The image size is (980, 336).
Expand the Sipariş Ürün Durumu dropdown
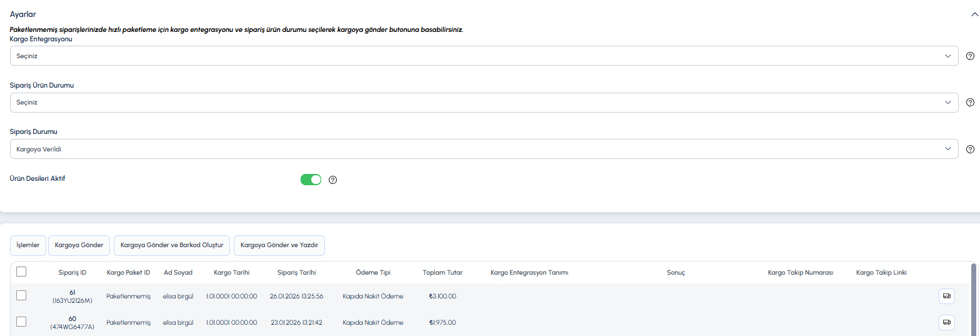(x=484, y=103)
